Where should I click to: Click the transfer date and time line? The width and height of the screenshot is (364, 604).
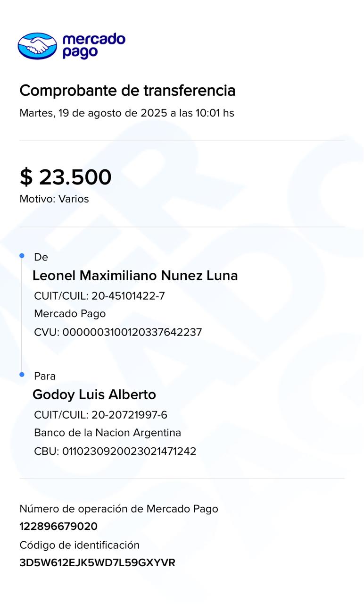click(126, 113)
